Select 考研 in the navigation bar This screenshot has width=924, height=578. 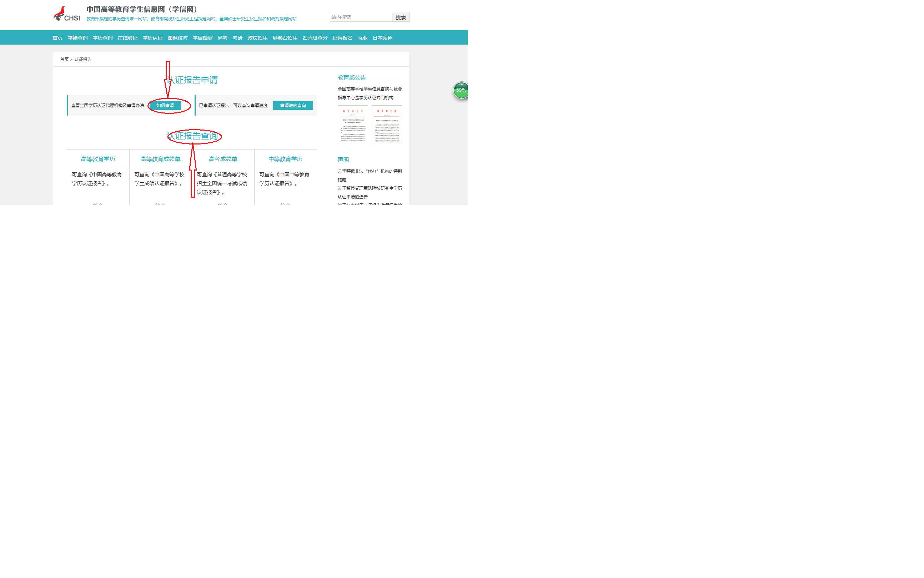237,38
